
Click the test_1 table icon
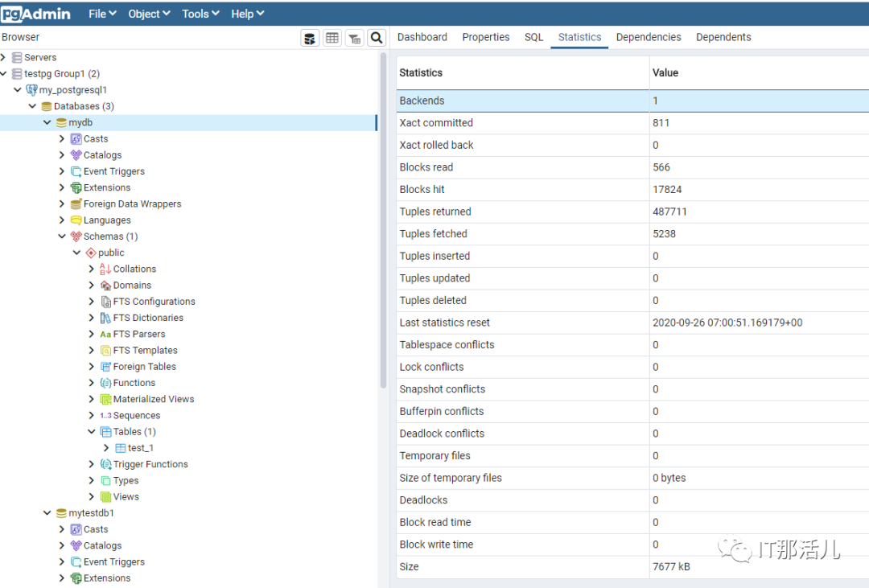pos(121,448)
